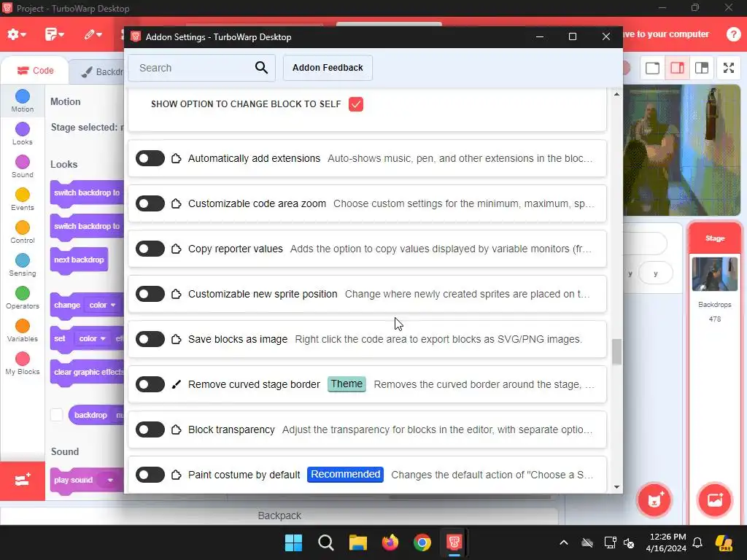Open Google Chrome from taskbar
The height and width of the screenshot is (560, 747).
(422, 542)
